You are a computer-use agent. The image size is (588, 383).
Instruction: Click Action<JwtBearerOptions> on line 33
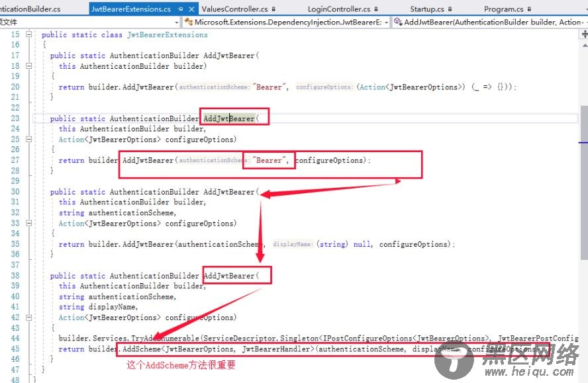pyautogui.click(x=109, y=224)
